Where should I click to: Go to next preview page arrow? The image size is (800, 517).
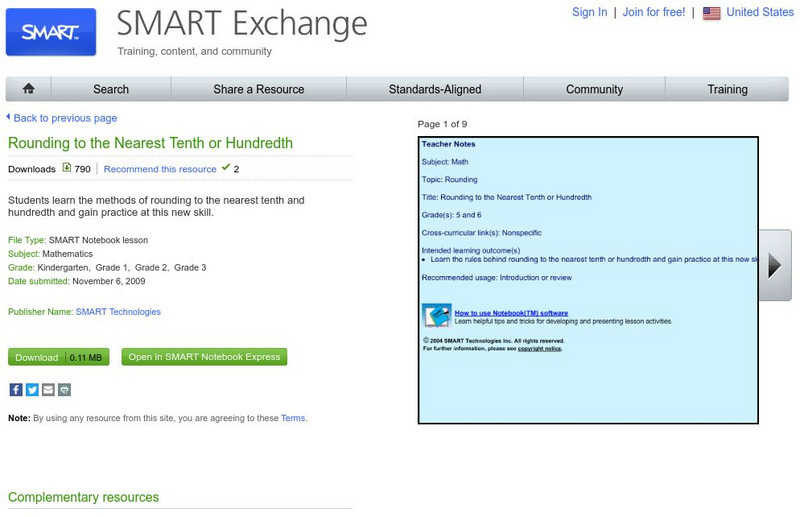[x=774, y=265]
